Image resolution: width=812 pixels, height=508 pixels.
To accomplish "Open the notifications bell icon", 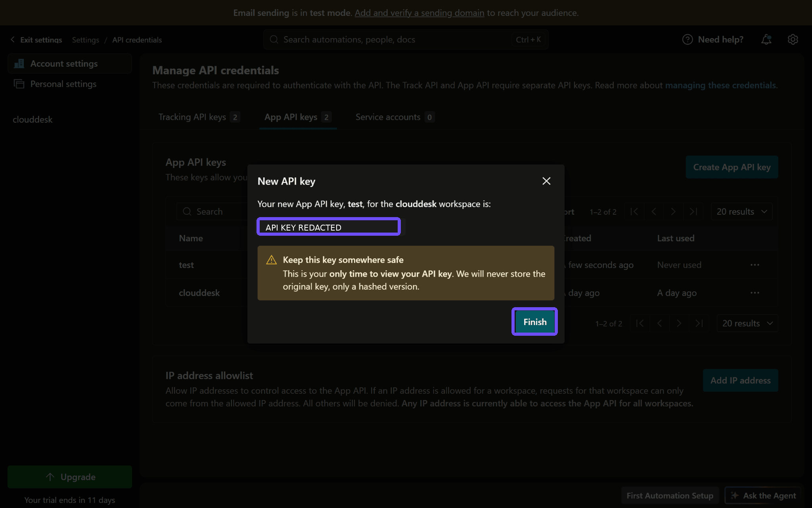I will pos(766,39).
